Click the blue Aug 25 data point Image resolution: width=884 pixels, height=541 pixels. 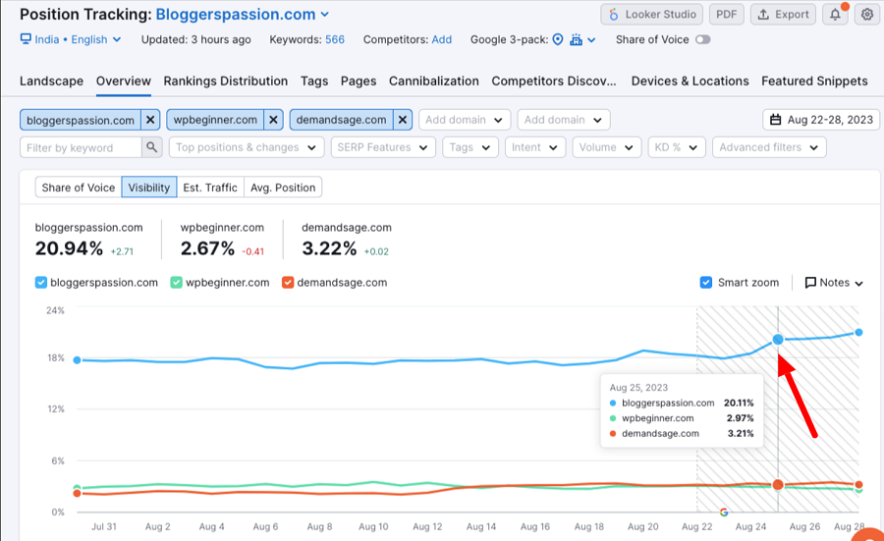(x=778, y=339)
